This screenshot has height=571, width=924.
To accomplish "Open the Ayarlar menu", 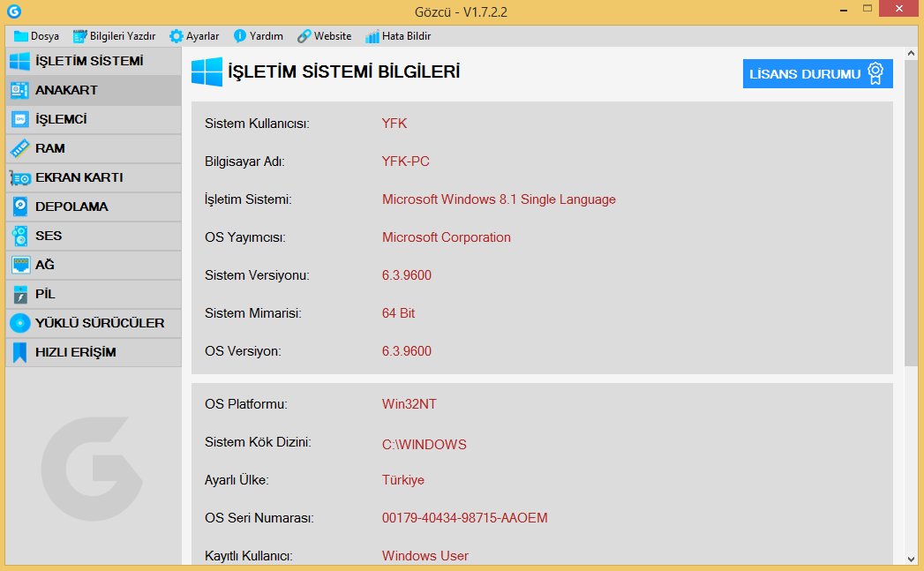I will [x=194, y=36].
